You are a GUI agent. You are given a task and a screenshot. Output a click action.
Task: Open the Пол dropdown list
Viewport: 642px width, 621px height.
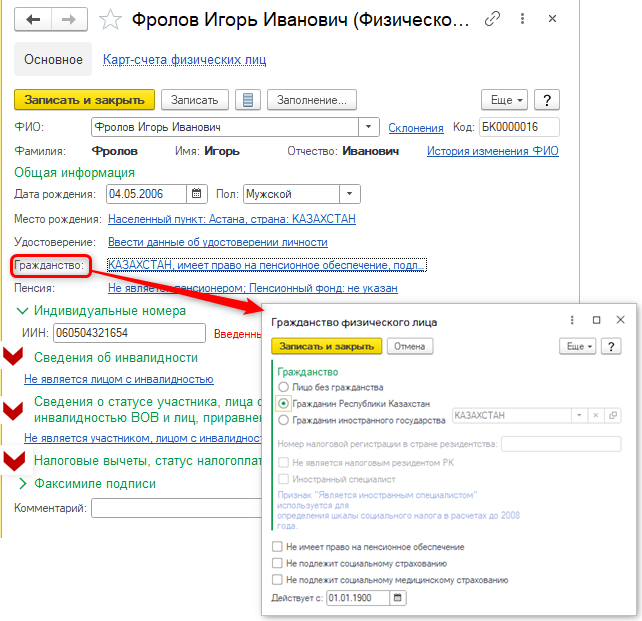coord(350,194)
